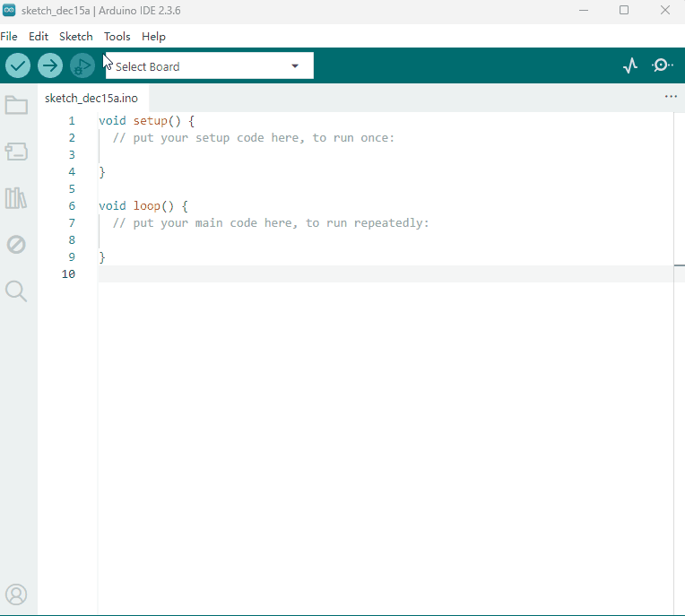
Task: Click line number 10 in gutter
Action: 68,274
